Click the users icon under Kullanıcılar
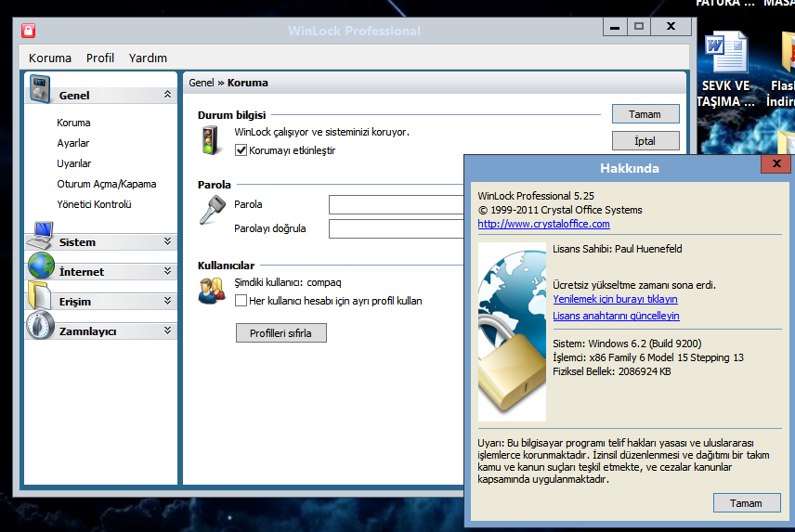Screen dimensions: 795x532 pos(212,291)
